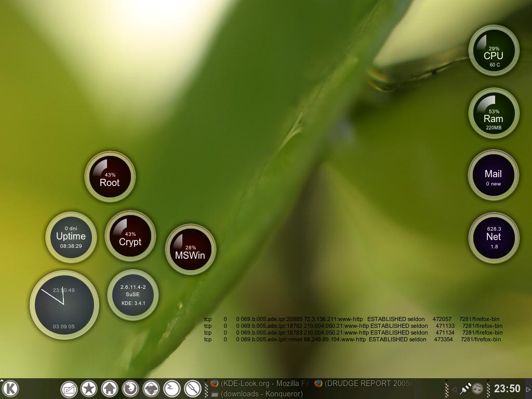Switch to DRUDGE REPORT Firefox window

coord(363,383)
